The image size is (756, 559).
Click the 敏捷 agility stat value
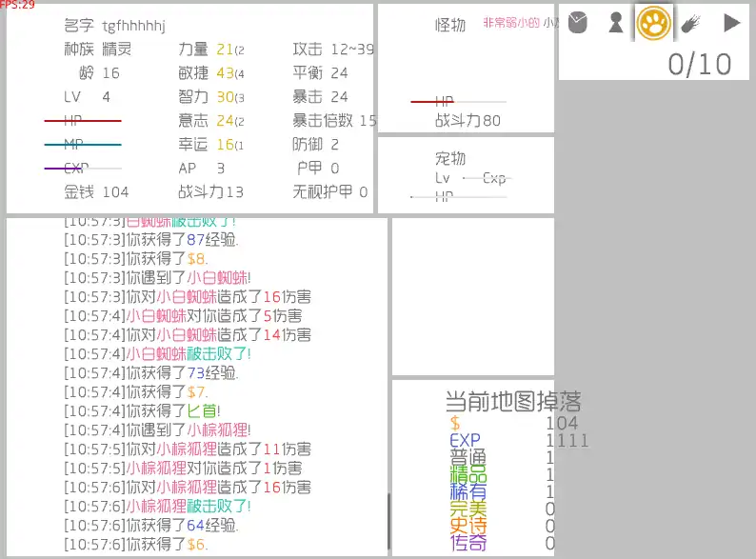coord(226,73)
